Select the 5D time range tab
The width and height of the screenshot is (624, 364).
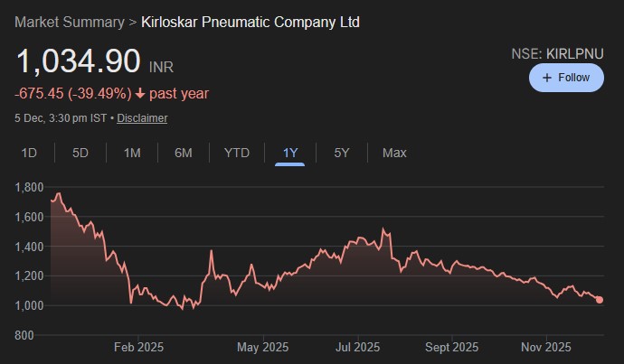pos(80,153)
